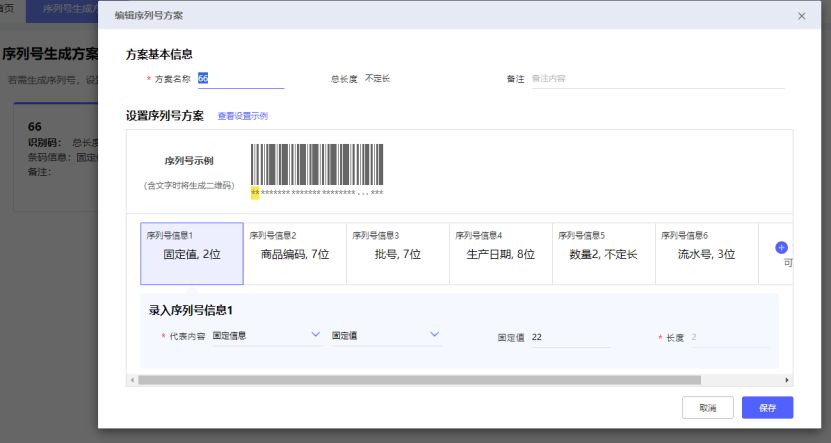Select the 序列号信息4 生产日期 card
The height and width of the screenshot is (443, 831).
pyautogui.click(x=500, y=254)
